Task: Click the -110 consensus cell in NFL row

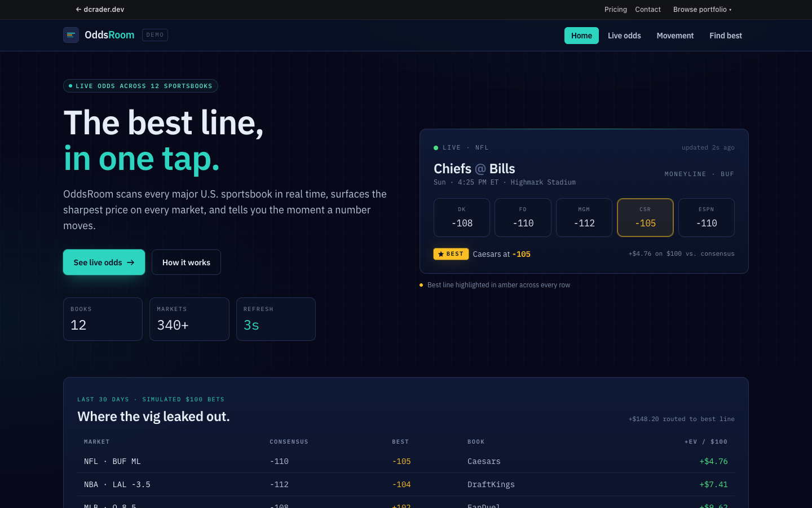Action: pos(279,462)
